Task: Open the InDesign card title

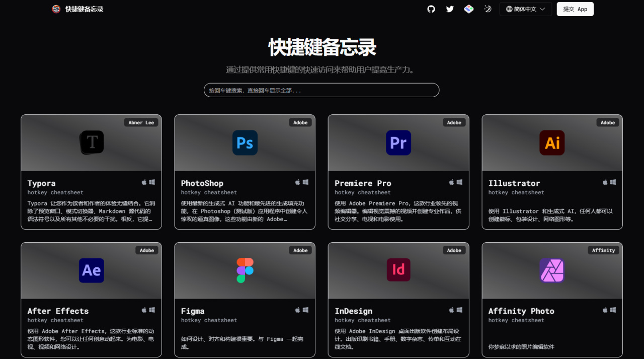Action: click(x=353, y=311)
